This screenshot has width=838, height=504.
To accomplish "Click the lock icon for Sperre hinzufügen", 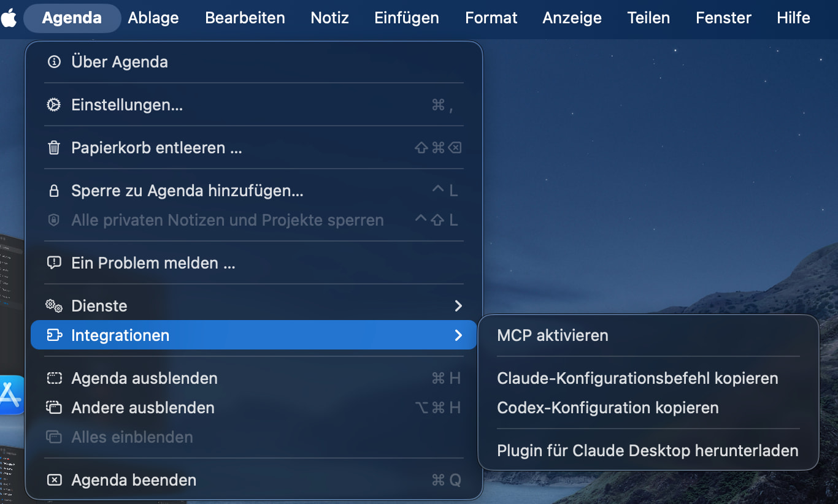I will coord(54,191).
